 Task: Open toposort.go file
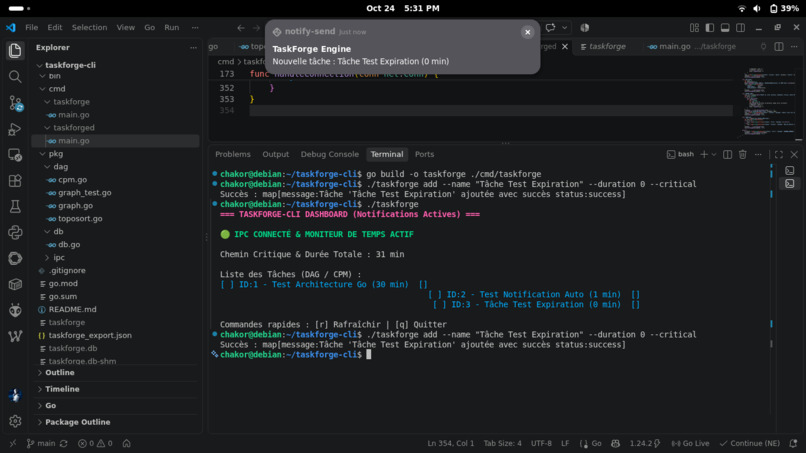80,219
